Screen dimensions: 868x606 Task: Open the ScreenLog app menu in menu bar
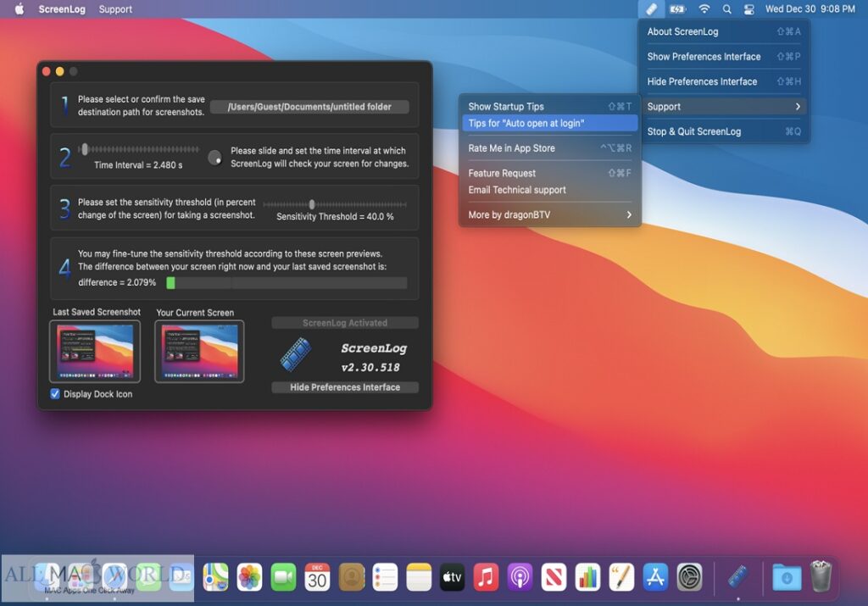click(62, 8)
